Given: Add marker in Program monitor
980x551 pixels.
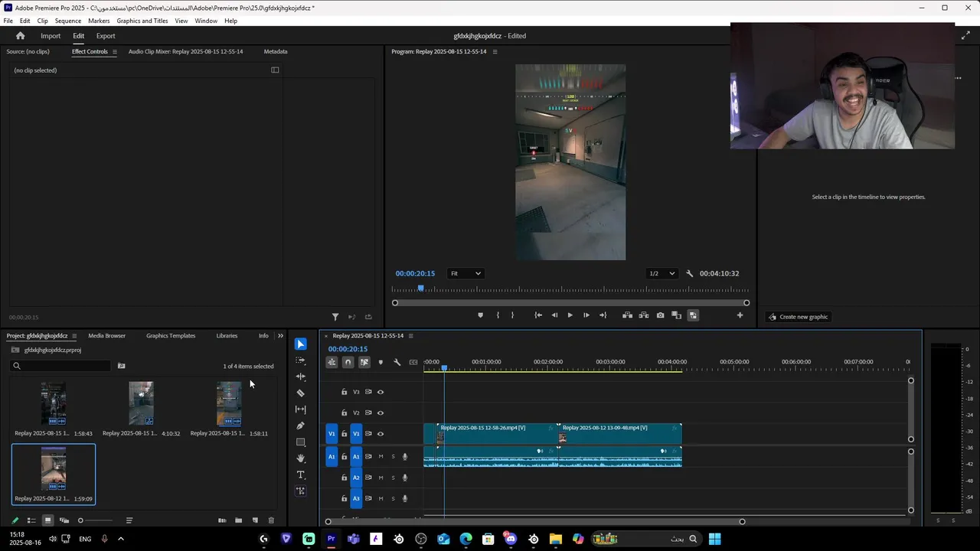Looking at the screenshot, I should click(x=480, y=315).
